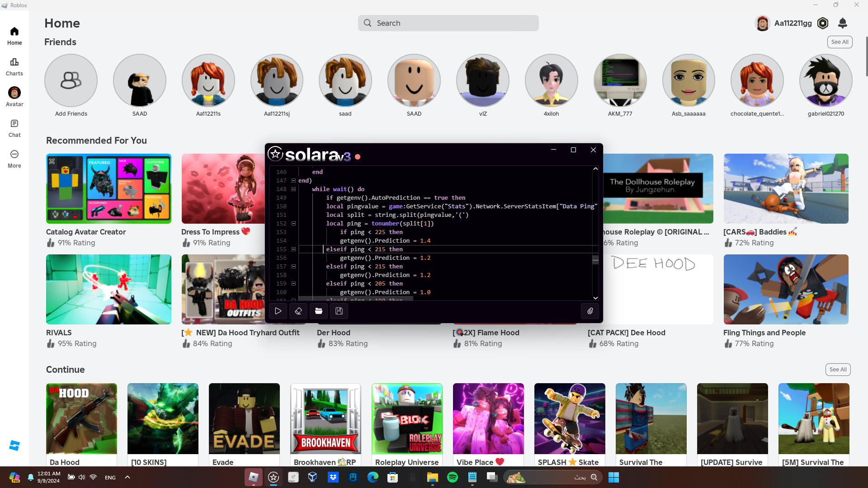868x488 pixels.
Task: Click the paperclip attach icon in Solara
Action: click(590, 311)
